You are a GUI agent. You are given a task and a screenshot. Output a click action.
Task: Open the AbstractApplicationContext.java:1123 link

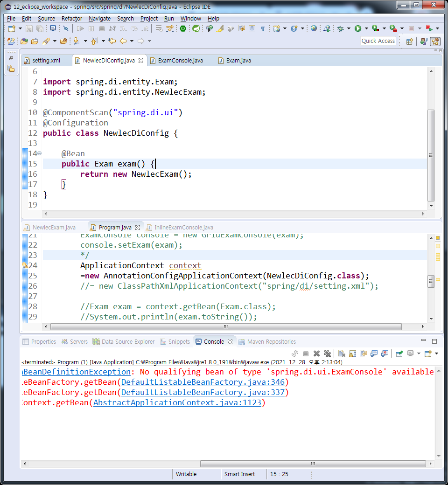(177, 403)
